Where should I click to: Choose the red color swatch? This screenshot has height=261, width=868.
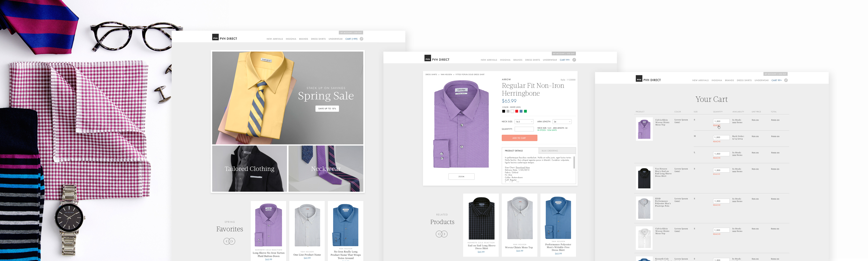click(x=517, y=111)
